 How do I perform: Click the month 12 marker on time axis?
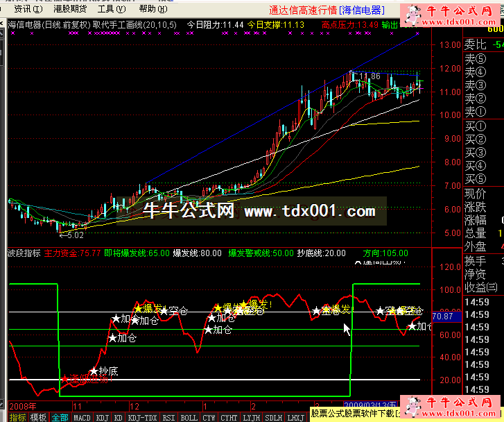click(134, 406)
